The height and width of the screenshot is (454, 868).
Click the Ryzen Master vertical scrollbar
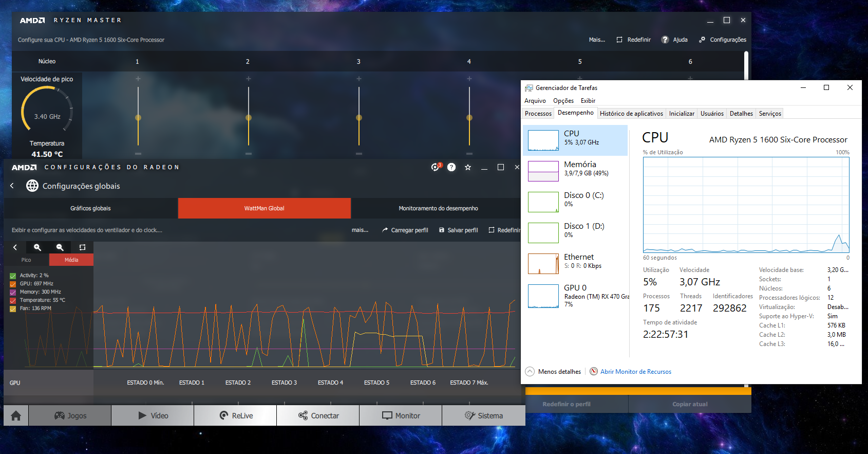(746, 66)
